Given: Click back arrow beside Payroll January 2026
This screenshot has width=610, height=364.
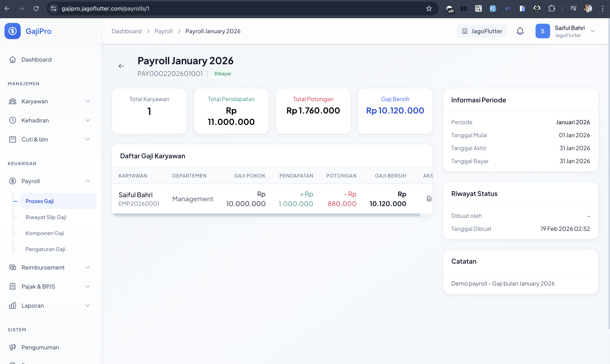Looking at the screenshot, I should pos(121,66).
